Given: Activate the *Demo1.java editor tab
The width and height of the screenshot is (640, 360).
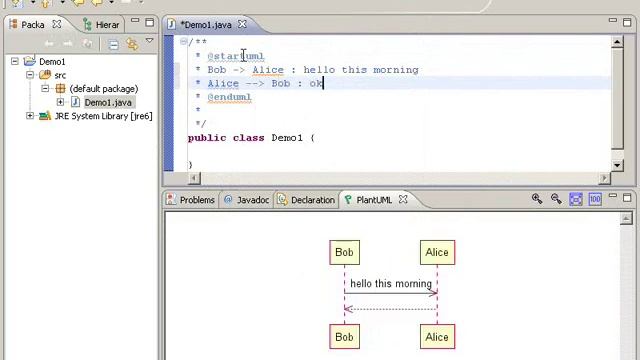Looking at the screenshot, I should tap(206, 25).
